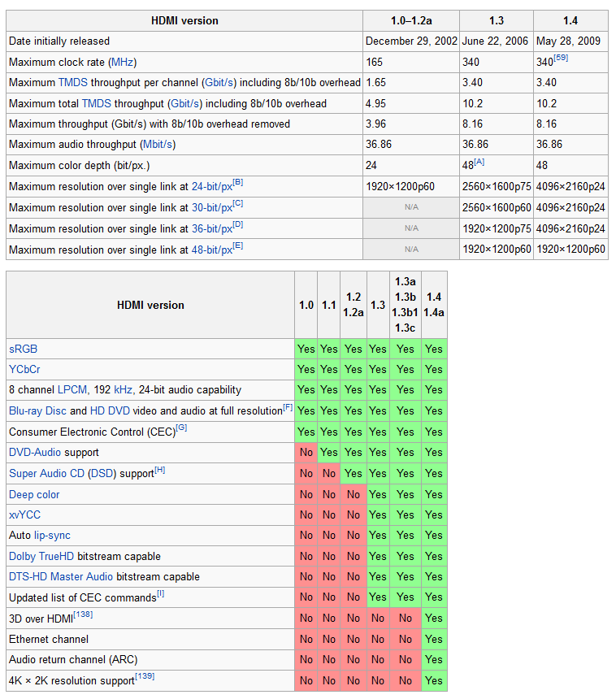Click the 2560×1600p75 resolution cell
616x699 pixels.
[497, 186]
